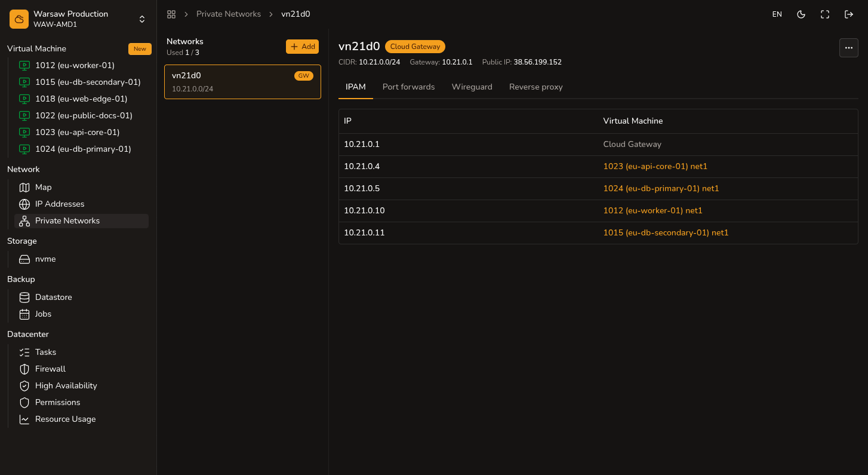The image size is (868, 475).
Task: Select the vn21d0 network card
Action: tap(242, 82)
